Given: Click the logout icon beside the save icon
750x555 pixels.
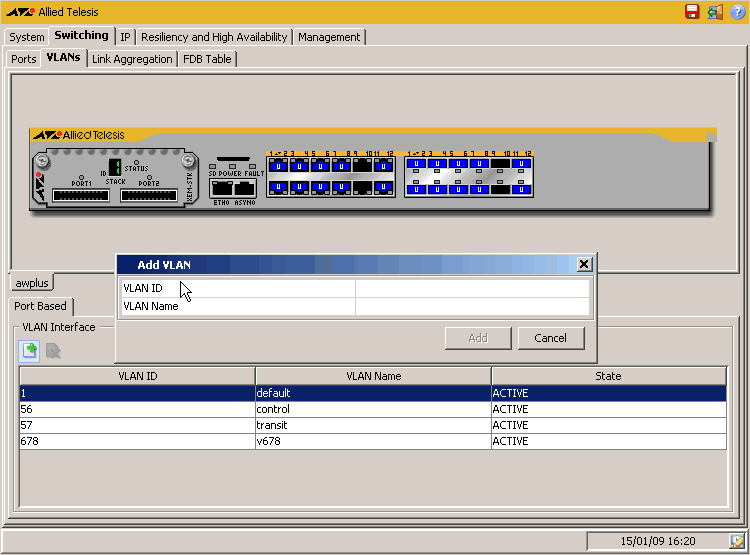Looking at the screenshot, I should tap(715, 11).
